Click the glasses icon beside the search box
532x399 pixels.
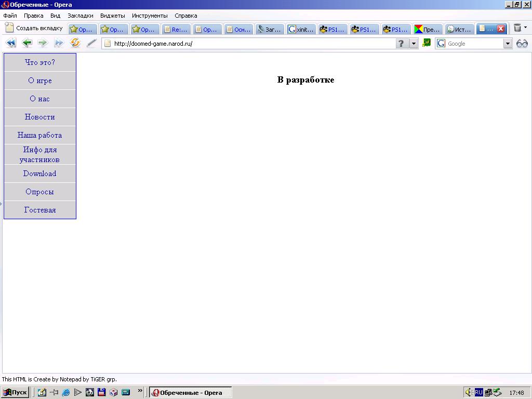click(x=522, y=44)
